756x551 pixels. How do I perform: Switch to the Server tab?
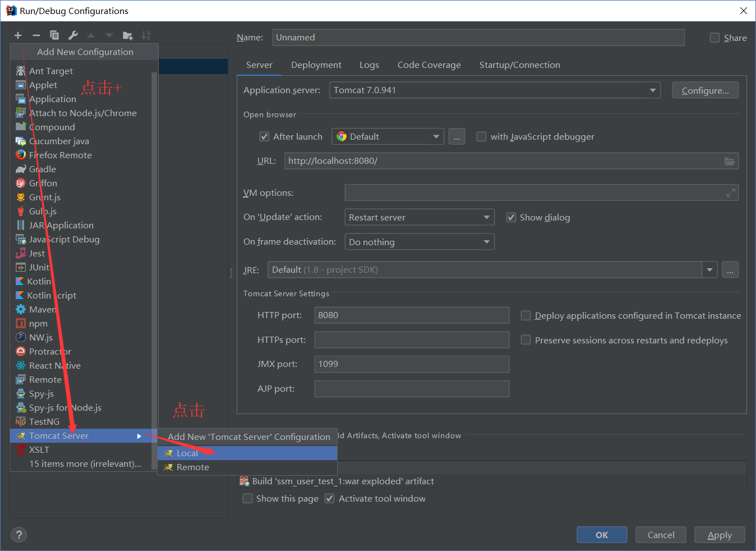pos(259,65)
